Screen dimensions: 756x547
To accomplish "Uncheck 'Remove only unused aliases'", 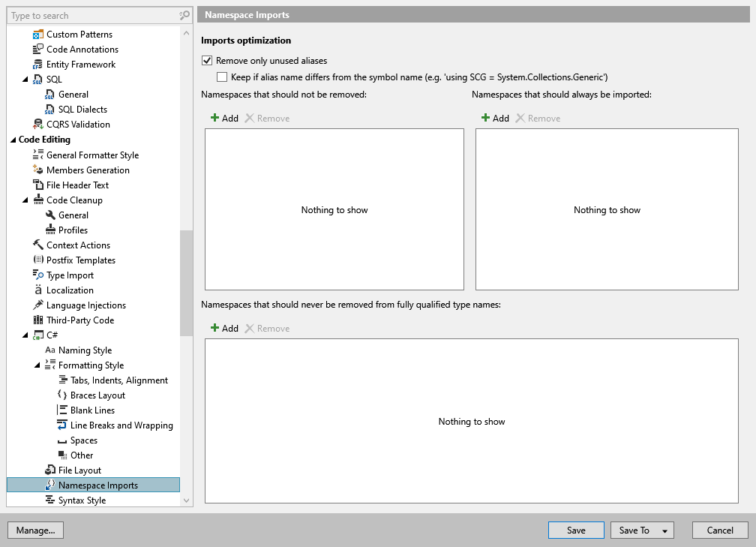I will [x=206, y=61].
